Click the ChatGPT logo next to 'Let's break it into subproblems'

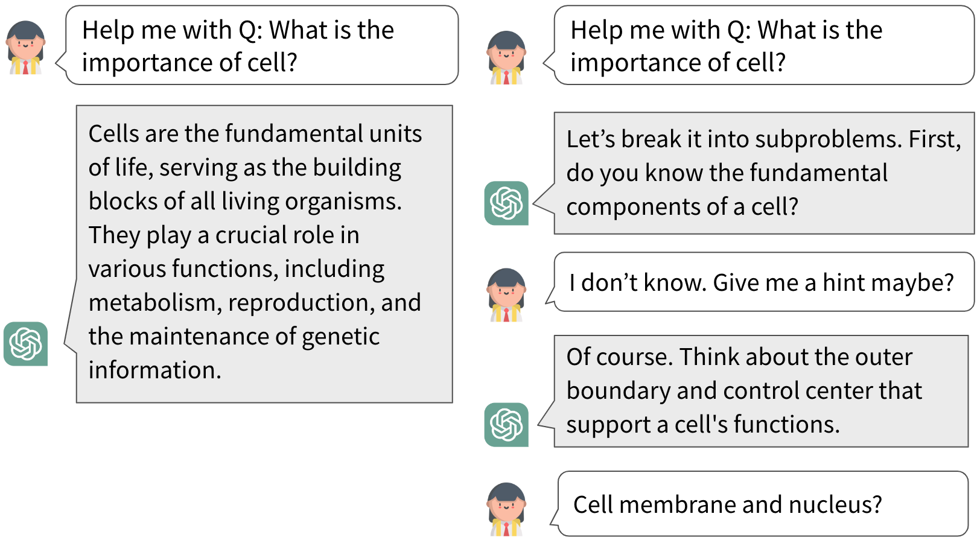tap(506, 203)
